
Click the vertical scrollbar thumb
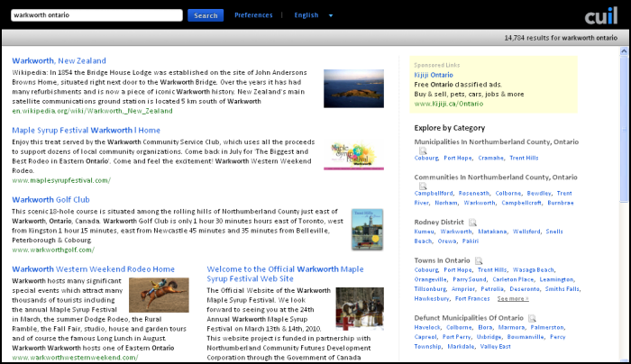[624, 129]
